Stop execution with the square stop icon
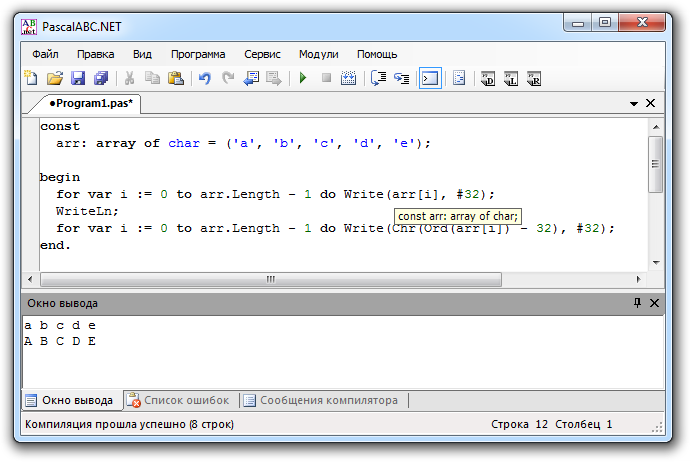Image resolution: width=691 pixels, height=462 pixels. pyautogui.click(x=326, y=78)
